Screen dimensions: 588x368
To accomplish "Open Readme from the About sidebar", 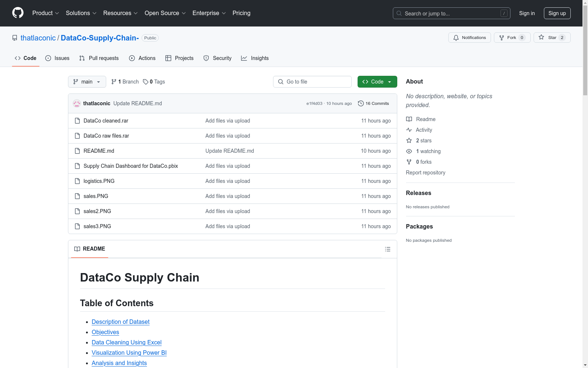I will (x=421, y=119).
